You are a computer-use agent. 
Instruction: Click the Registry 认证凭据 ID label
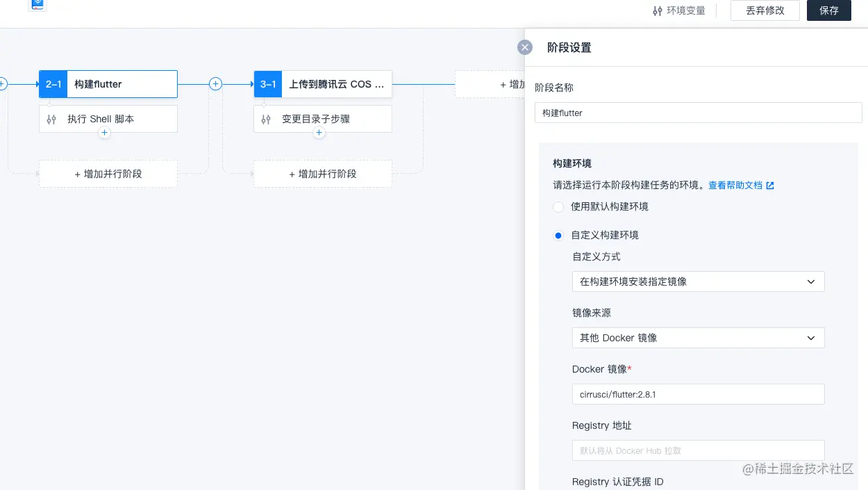pyautogui.click(x=618, y=482)
